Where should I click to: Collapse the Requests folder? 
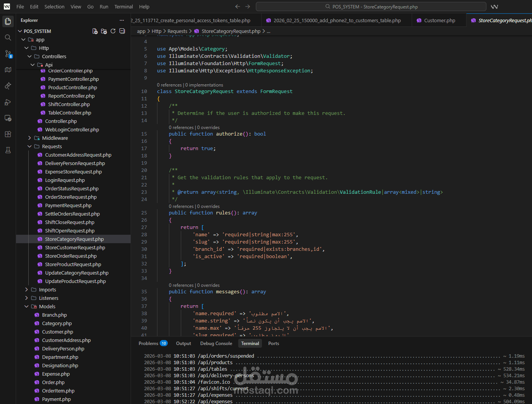(29, 146)
